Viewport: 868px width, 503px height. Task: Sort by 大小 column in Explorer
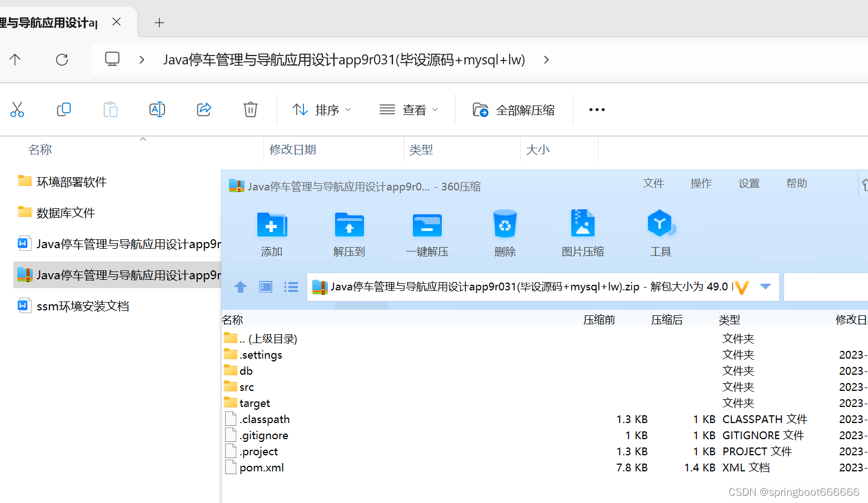(x=538, y=149)
